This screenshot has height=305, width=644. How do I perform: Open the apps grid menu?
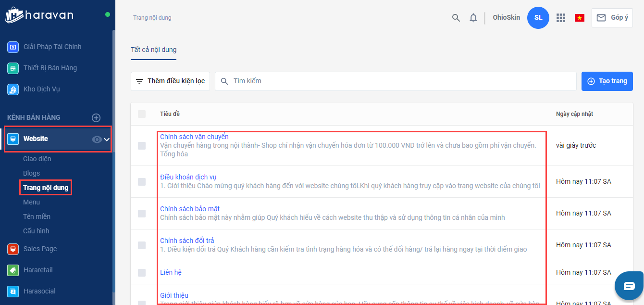click(560, 18)
